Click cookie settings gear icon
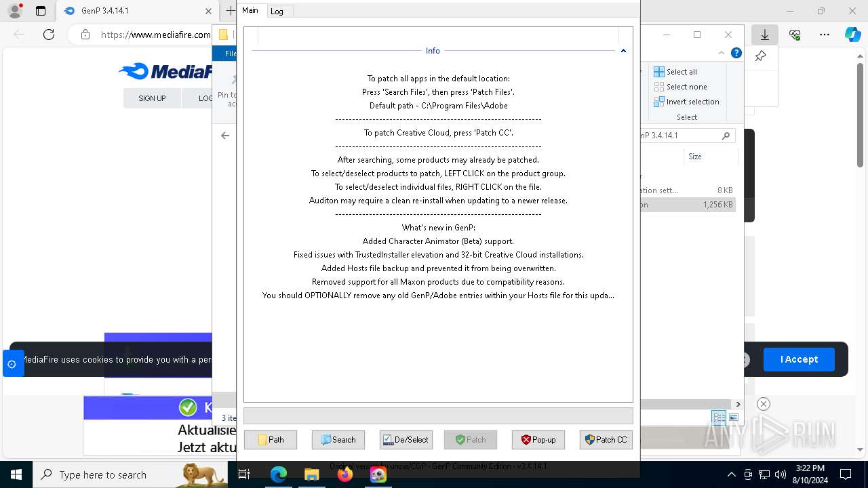 (x=12, y=364)
